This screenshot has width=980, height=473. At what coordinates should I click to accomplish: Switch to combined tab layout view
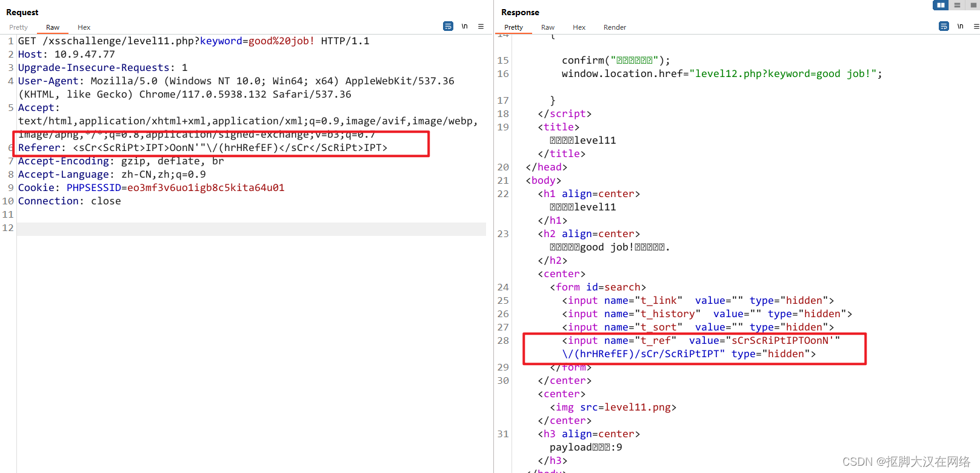point(973,5)
